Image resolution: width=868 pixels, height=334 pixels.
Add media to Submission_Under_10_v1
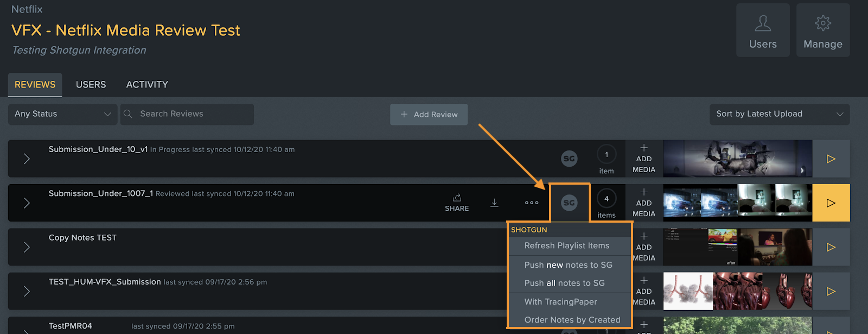[x=644, y=159]
